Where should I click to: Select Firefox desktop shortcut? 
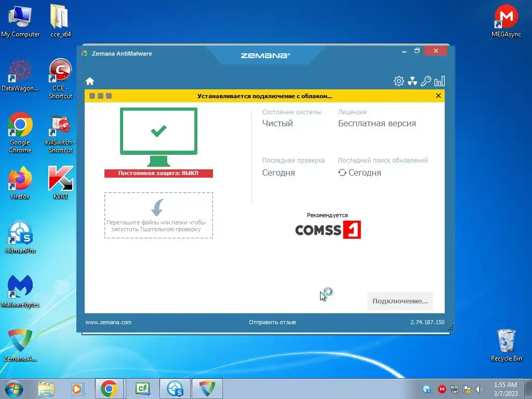tap(20, 183)
